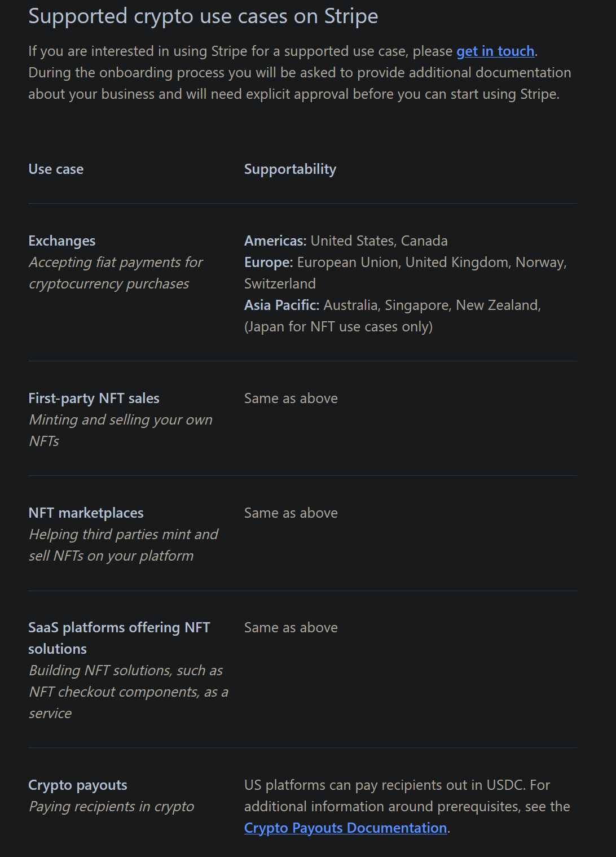Click the 'Japan for NFT use cases only' note
Image resolution: width=616 pixels, height=857 pixels.
[x=338, y=327]
